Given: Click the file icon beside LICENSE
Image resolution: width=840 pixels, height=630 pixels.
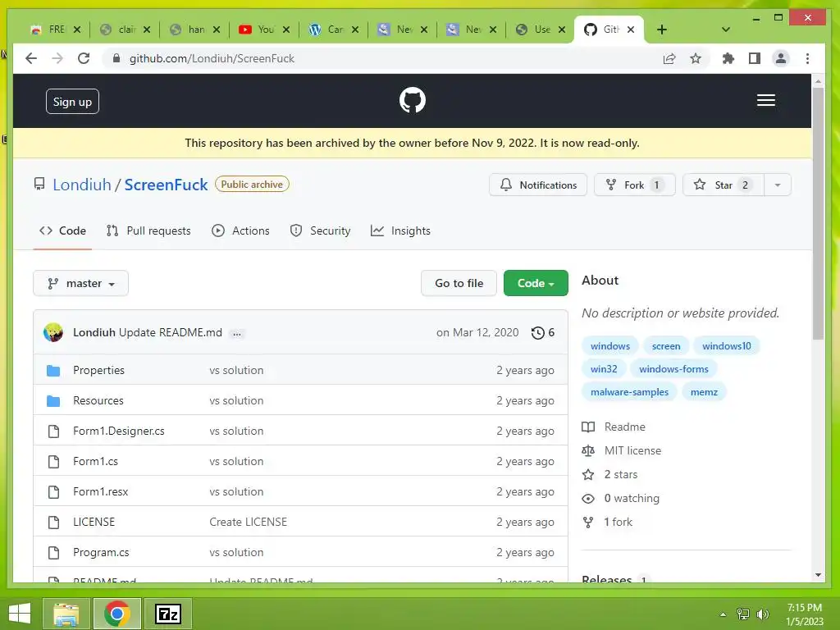Looking at the screenshot, I should click(x=53, y=523).
